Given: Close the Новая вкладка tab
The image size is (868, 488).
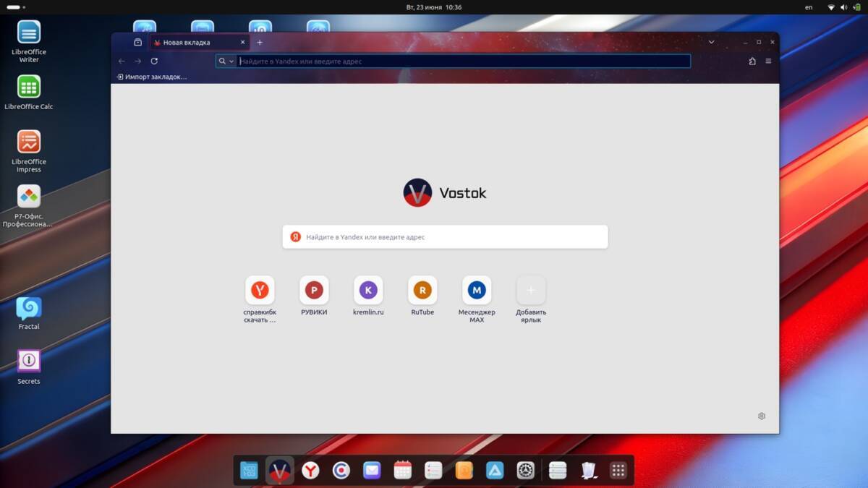Looking at the screenshot, I should (x=243, y=42).
